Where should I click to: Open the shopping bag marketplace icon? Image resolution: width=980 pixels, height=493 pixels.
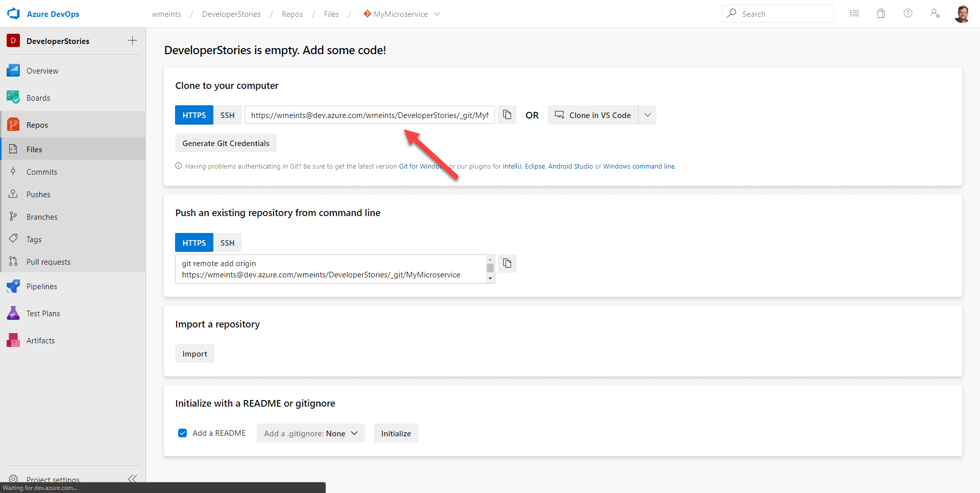[x=881, y=14]
